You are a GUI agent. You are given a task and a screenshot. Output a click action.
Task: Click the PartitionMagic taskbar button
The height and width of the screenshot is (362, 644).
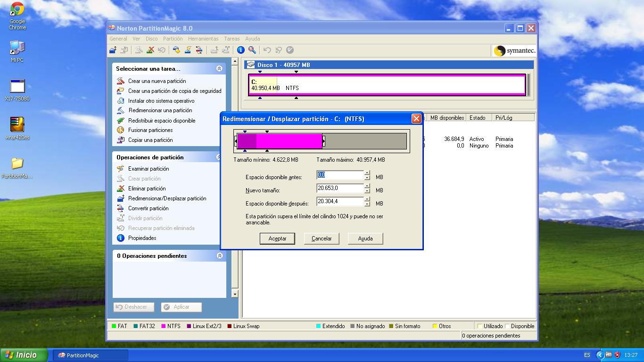click(90, 356)
